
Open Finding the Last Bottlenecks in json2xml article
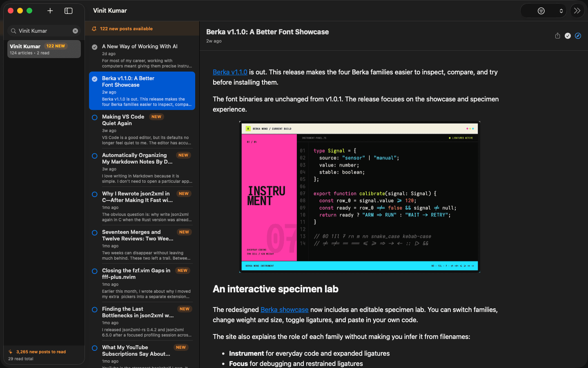(x=142, y=321)
